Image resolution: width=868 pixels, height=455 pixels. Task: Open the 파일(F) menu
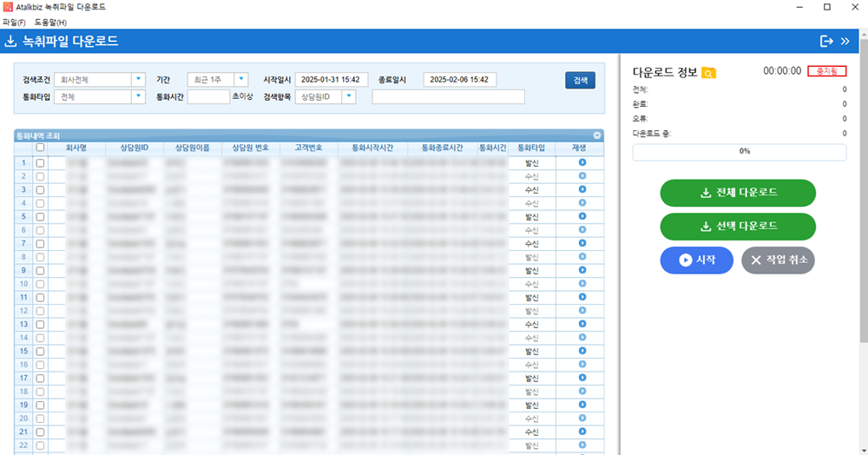(x=15, y=22)
